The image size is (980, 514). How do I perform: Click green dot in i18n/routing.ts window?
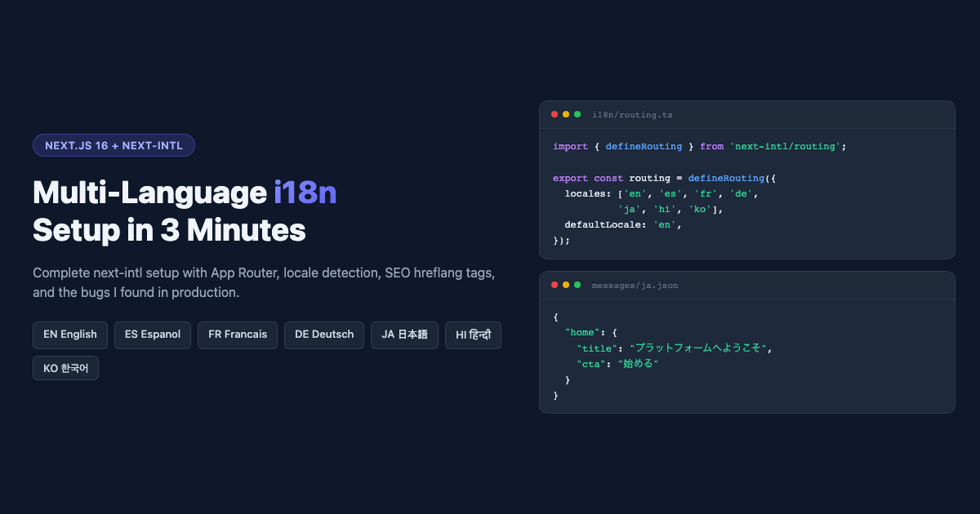tap(577, 114)
